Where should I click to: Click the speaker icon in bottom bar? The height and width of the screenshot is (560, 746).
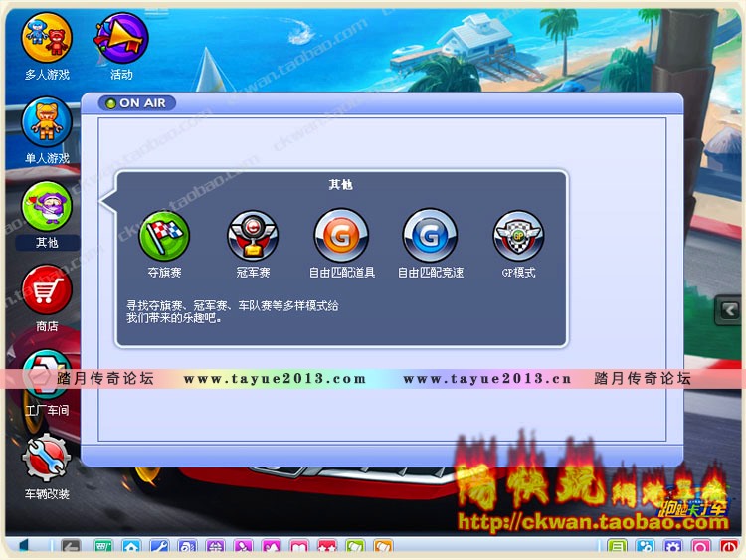[25, 547]
